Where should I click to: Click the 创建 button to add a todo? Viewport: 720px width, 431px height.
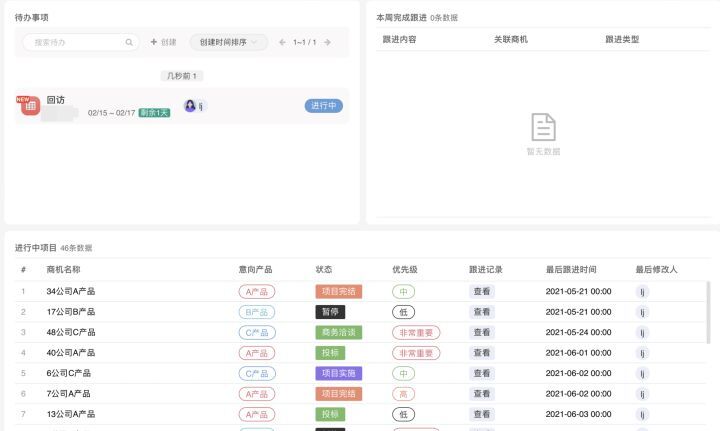tap(163, 43)
